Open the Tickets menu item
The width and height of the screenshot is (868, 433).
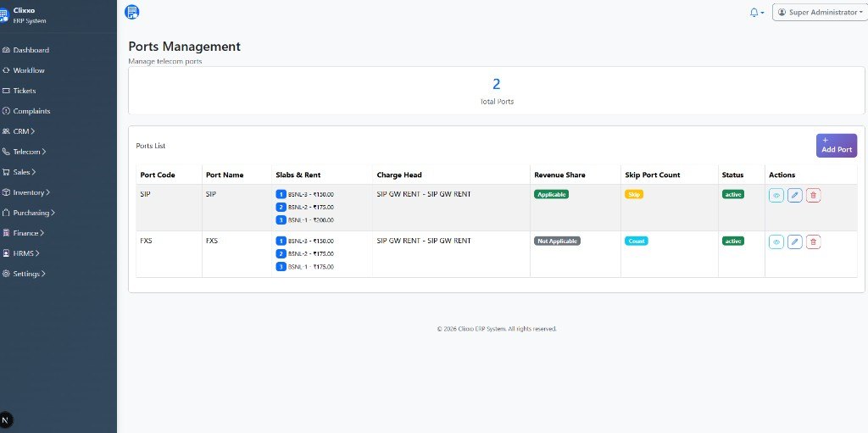[25, 91]
